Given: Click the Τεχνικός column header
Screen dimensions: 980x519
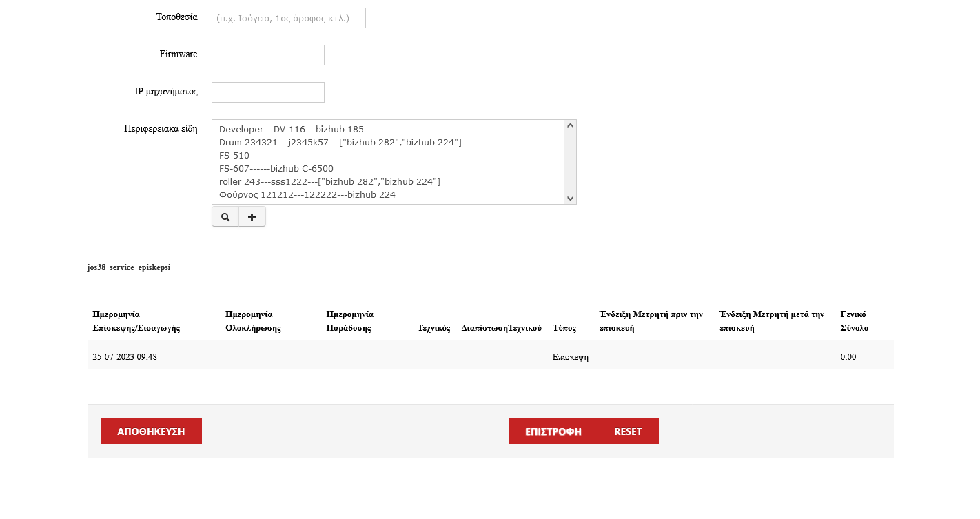Looking at the screenshot, I should tap(433, 328).
